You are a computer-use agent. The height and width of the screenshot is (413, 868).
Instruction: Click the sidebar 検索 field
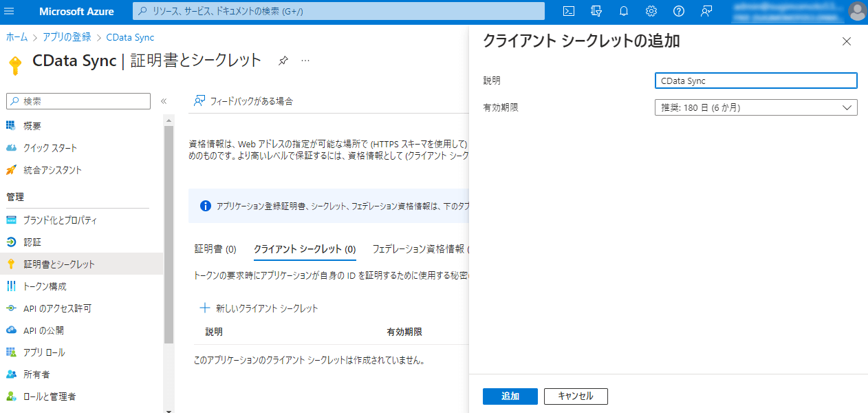pyautogui.click(x=78, y=100)
